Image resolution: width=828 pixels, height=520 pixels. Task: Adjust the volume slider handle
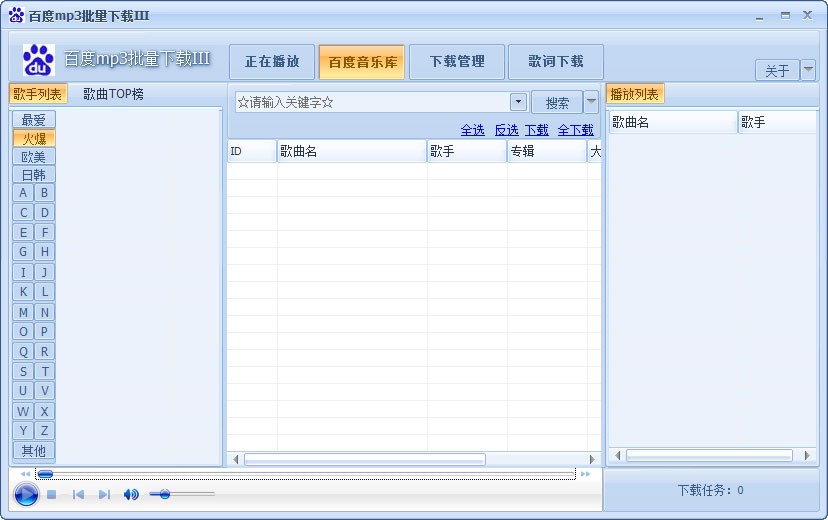(164, 494)
